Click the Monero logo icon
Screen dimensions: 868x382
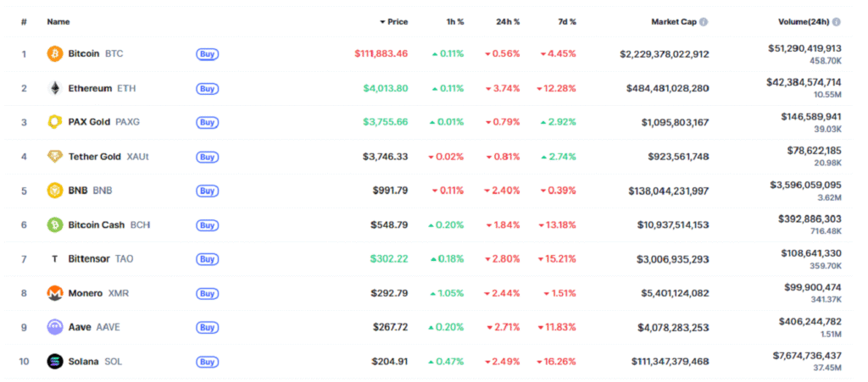(x=55, y=293)
